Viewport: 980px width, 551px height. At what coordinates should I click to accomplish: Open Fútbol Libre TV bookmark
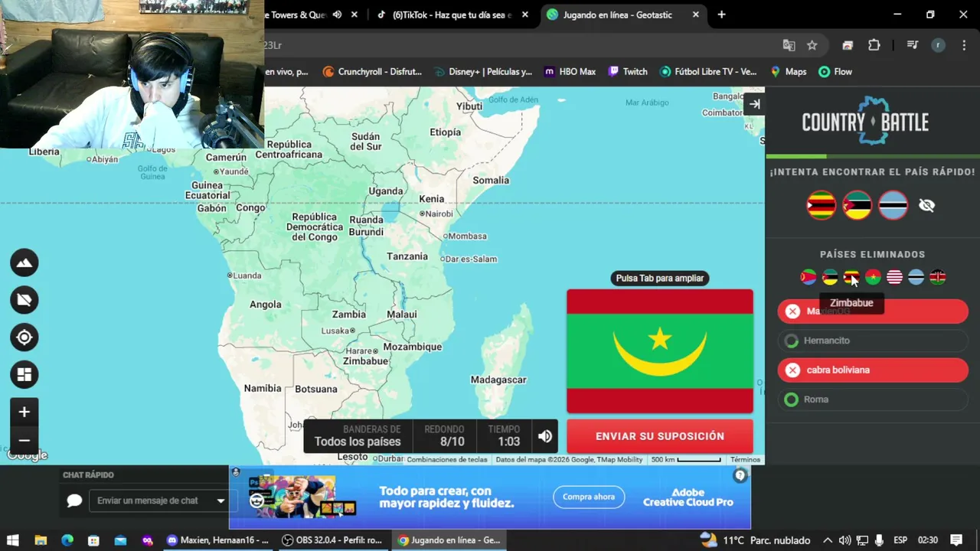(x=708, y=72)
